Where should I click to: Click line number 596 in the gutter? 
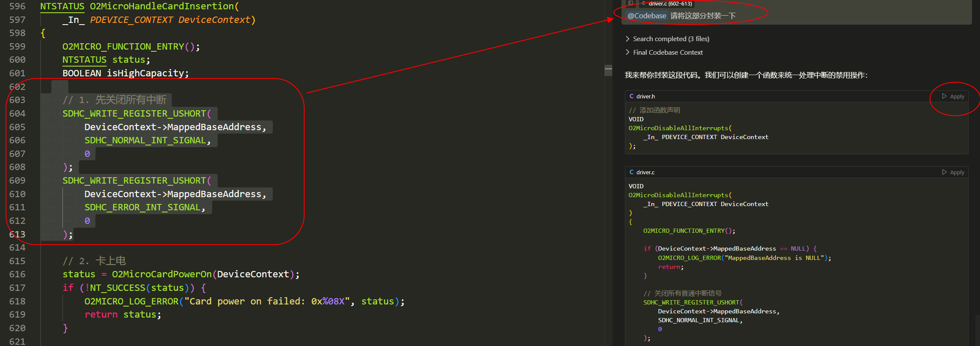pos(17,6)
